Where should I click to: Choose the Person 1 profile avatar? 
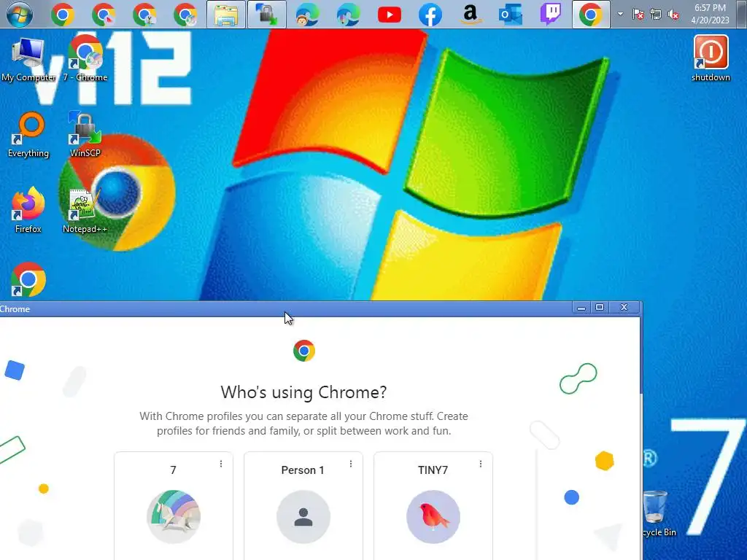[x=303, y=517]
